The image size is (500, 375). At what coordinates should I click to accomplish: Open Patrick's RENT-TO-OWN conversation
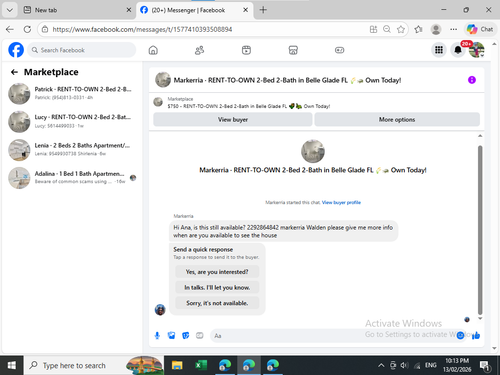(72, 93)
